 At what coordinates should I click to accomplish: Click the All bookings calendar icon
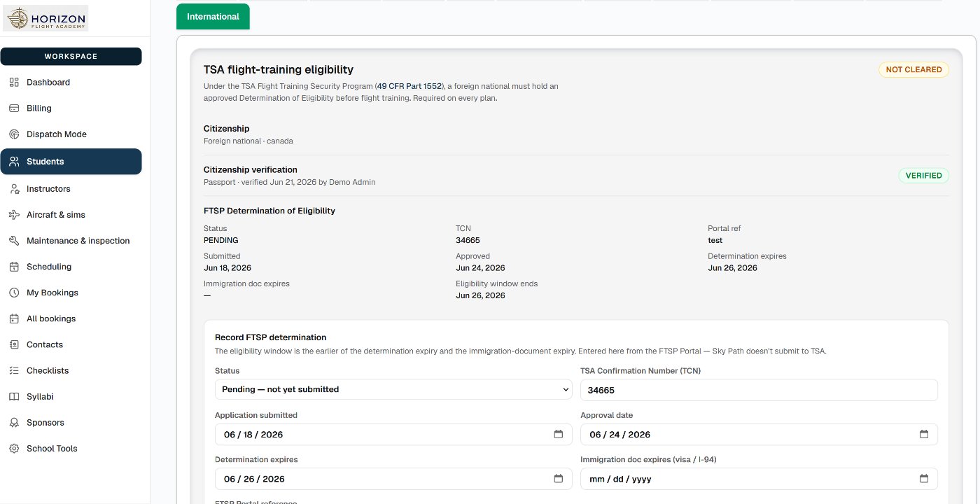[14, 318]
